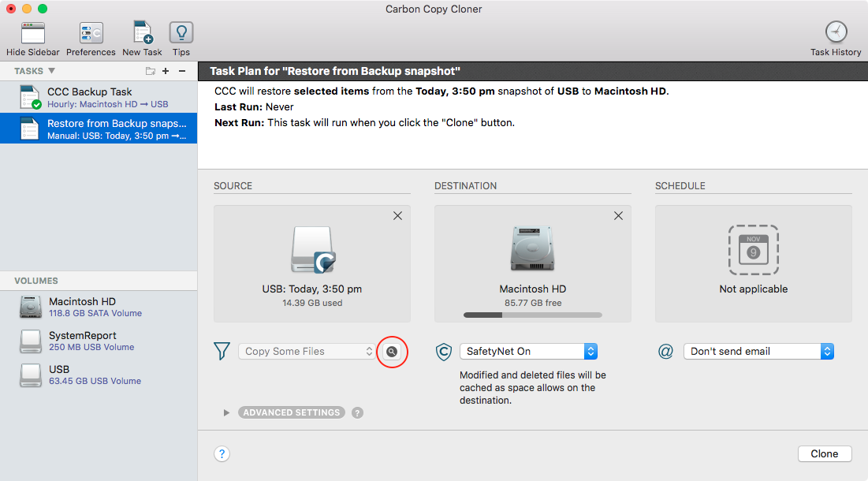
Task: Open the circled magnifier task filter preview
Action: point(392,352)
